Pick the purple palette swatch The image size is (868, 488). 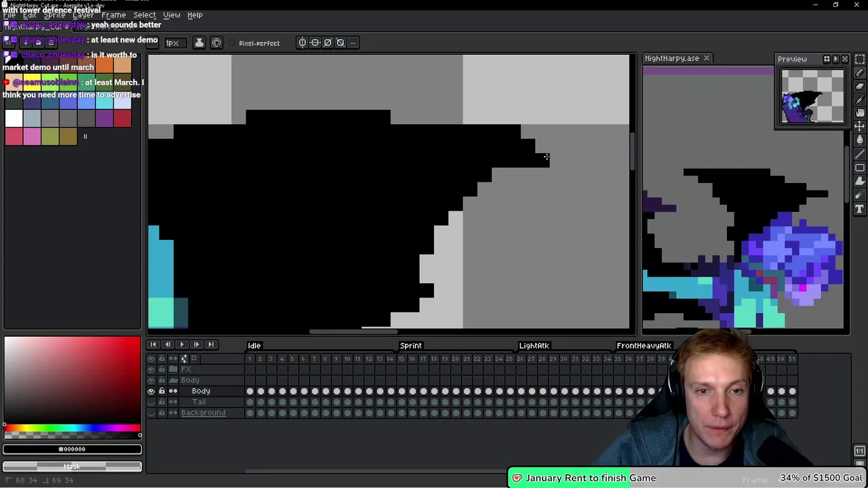104,119
